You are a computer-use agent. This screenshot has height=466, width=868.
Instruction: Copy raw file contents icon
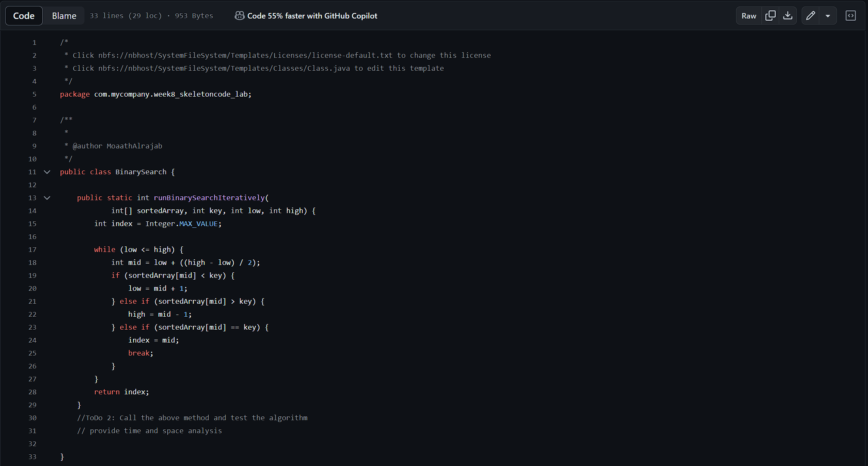pos(770,16)
